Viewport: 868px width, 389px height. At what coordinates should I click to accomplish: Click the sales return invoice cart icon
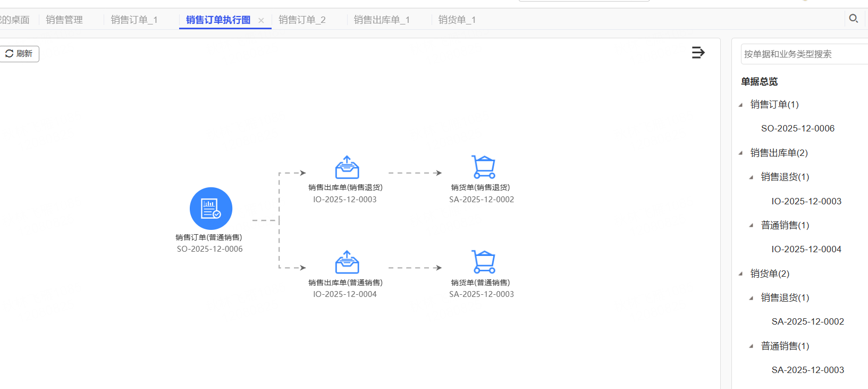483,167
